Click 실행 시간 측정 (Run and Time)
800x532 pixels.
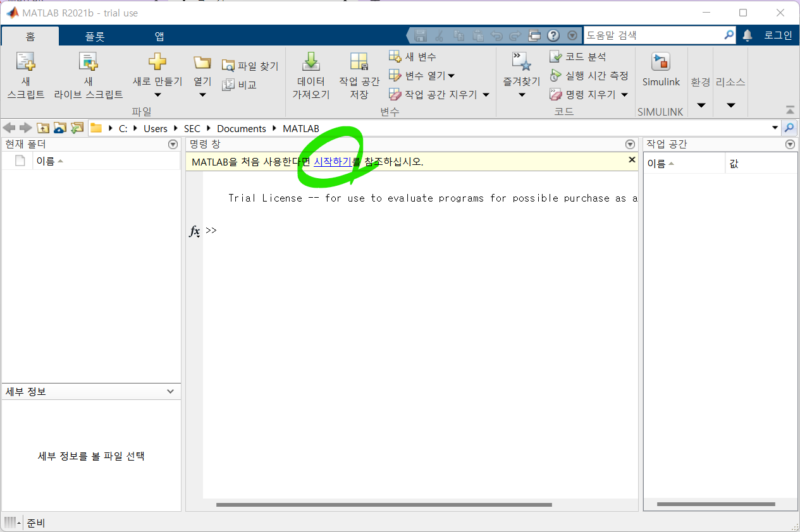coord(589,76)
